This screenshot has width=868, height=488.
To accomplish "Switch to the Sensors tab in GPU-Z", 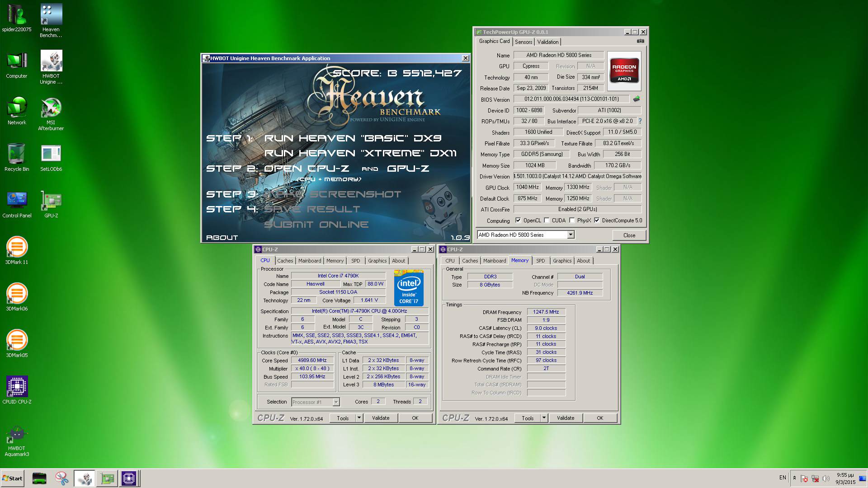I will pos(524,42).
